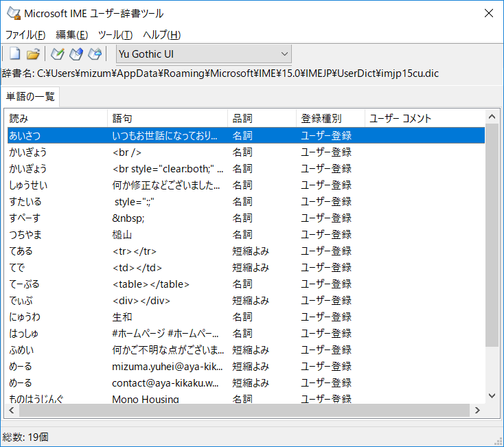Click the horizontal scroll right arrow

coord(477,410)
